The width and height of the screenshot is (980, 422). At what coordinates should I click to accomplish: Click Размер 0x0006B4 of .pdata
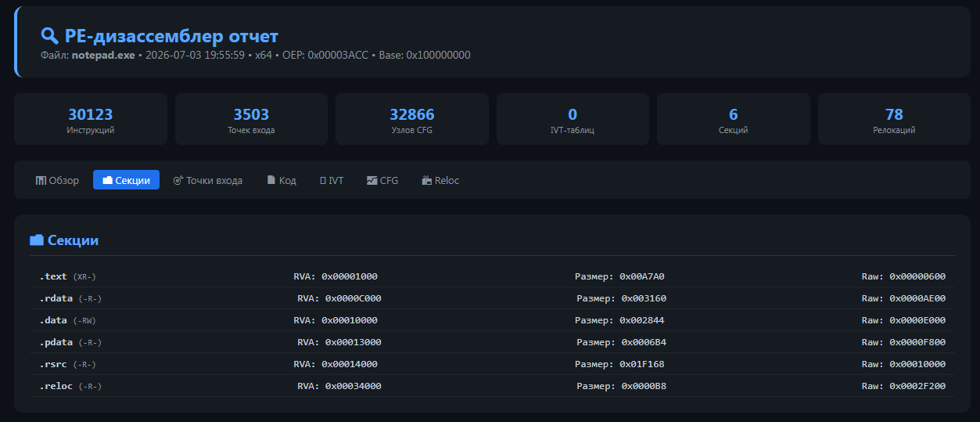pos(622,342)
